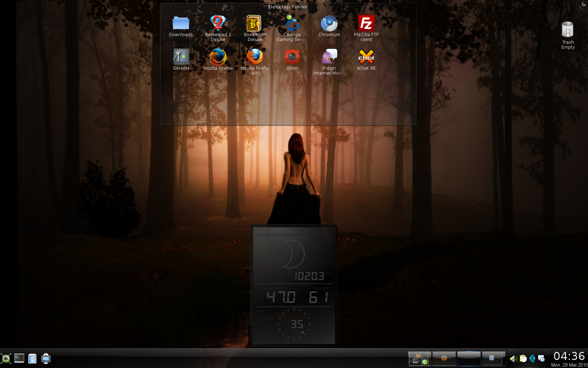Click the Mozilla Firefox (bin) icon
Image resolution: width=588 pixels, height=368 pixels.
pyautogui.click(x=255, y=57)
